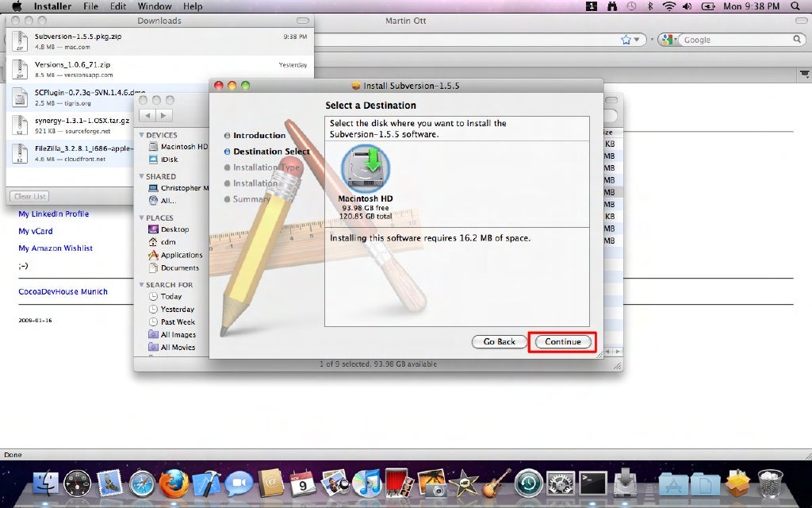This screenshot has width=812, height=508.
Task: Collapse the PLACES section in Finder sidebar
Action: [x=141, y=217]
